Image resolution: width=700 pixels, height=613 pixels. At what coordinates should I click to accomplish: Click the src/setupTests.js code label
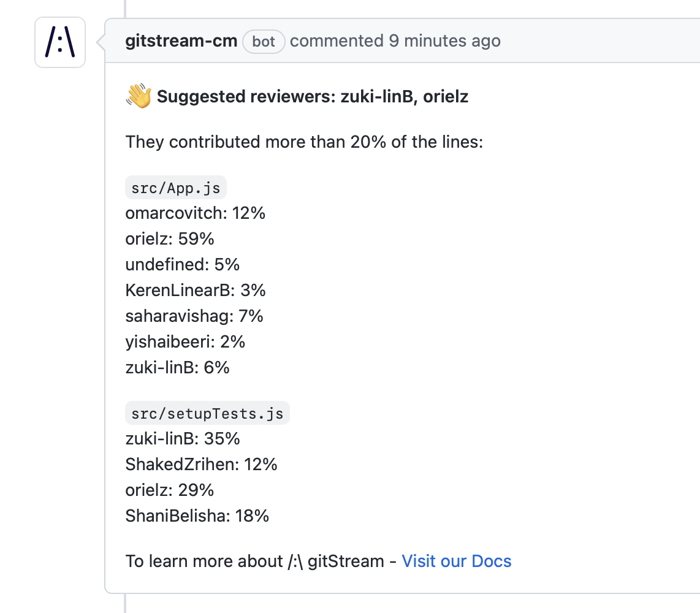[207, 413]
